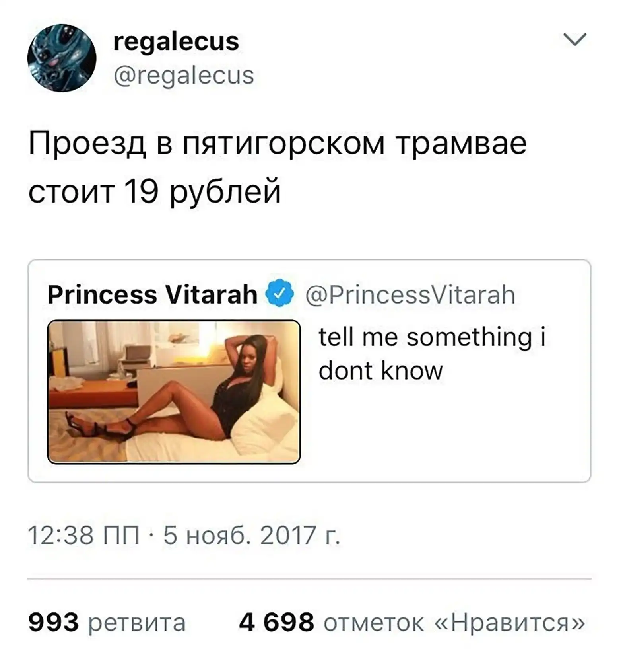
Task: Open the quoted tweet photo thumbnail
Action: (x=174, y=392)
